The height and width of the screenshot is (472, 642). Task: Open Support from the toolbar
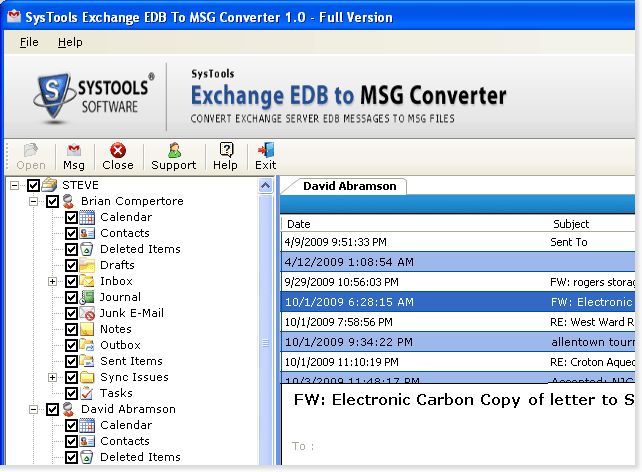[173, 157]
